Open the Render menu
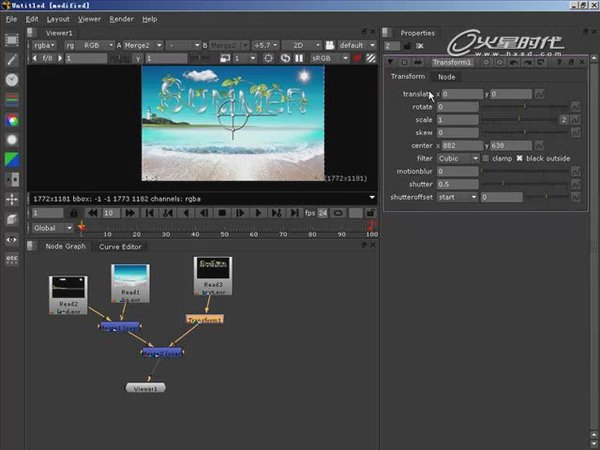The height and width of the screenshot is (450, 600). [x=121, y=19]
